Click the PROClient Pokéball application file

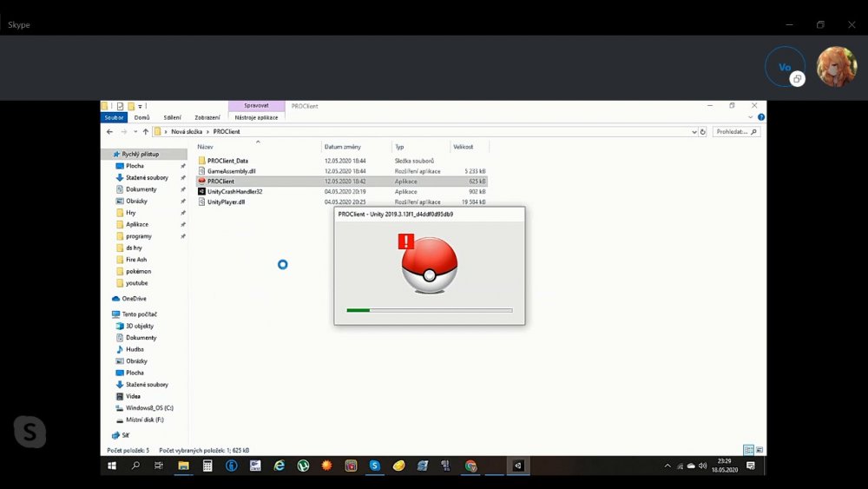(220, 182)
